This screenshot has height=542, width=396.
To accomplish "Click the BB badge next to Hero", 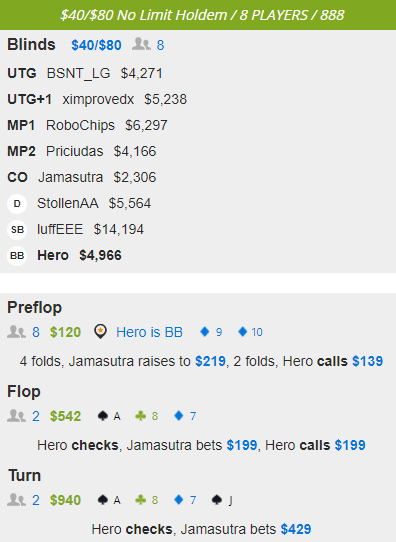I will [x=17, y=256].
